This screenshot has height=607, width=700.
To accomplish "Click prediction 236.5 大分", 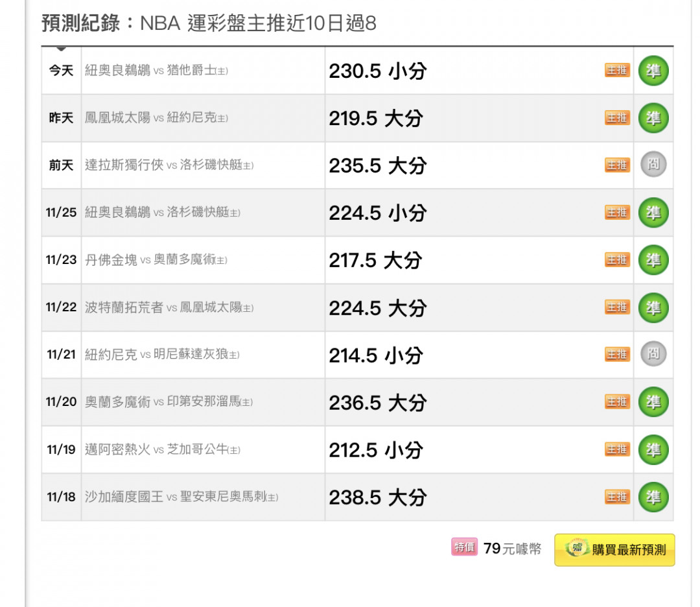I will 378,403.
